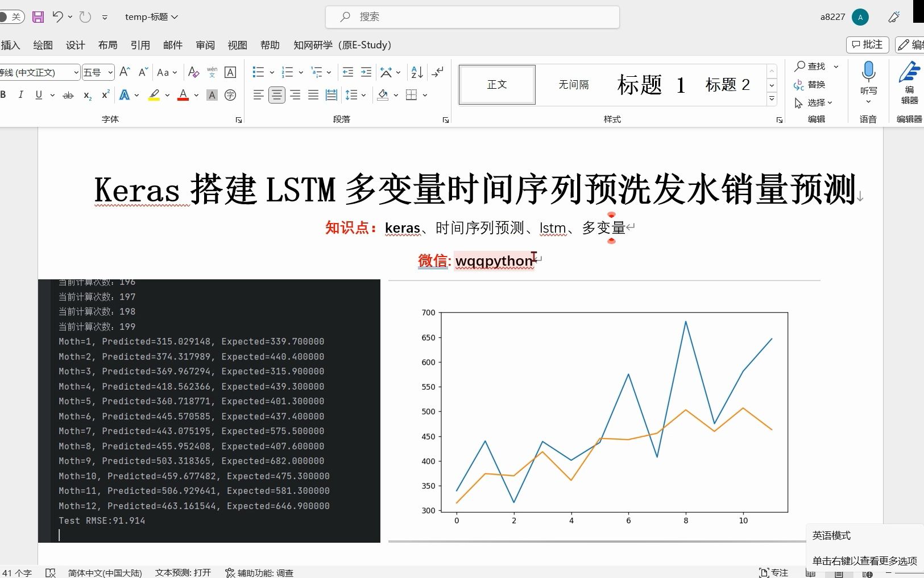Open the Change Case Aa dropdown
Image resolution: width=924 pixels, height=578 pixels.
pyautogui.click(x=167, y=72)
